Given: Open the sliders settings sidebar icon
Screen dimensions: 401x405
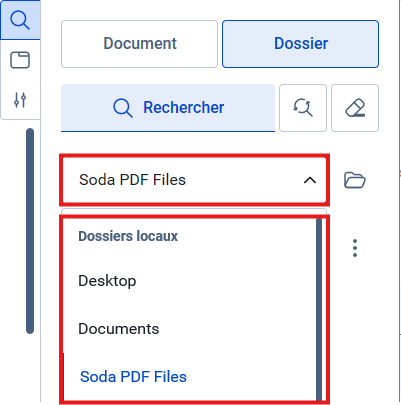Looking at the screenshot, I should 20,99.
